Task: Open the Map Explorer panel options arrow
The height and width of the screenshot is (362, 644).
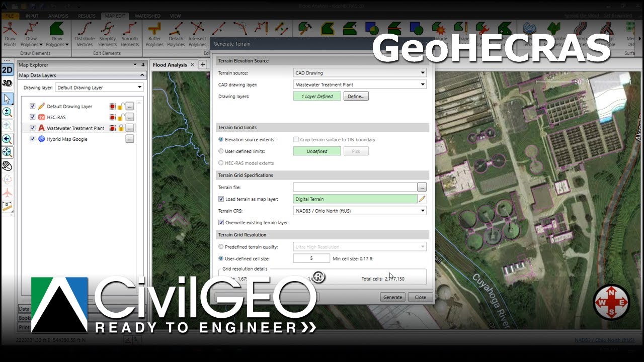Action: tap(135, 64)
